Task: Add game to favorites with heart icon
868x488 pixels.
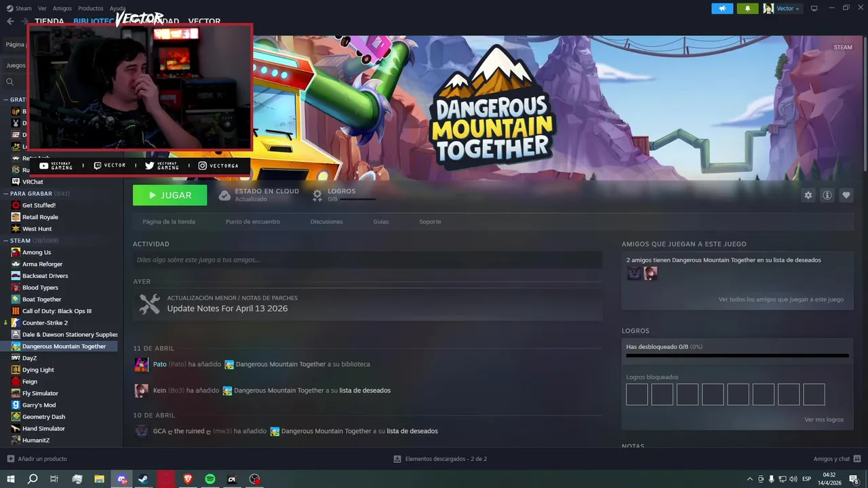Action: [846, 195]
